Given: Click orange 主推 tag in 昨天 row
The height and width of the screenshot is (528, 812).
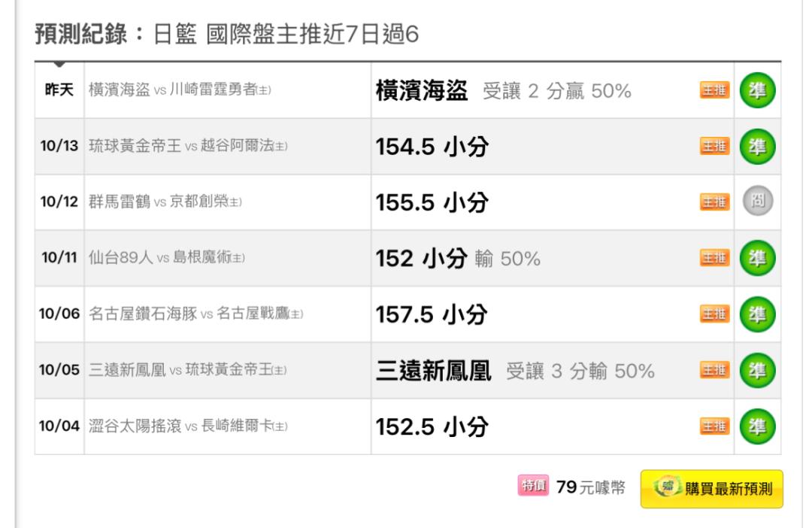Looking at the screenshot, I should pyautogui.click(x=715, y=90).
